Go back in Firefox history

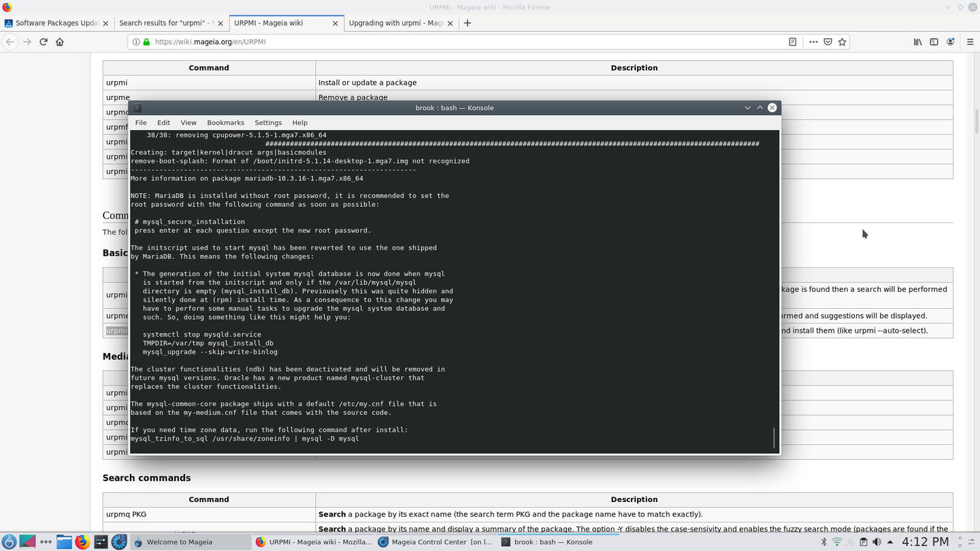point(10,41)
